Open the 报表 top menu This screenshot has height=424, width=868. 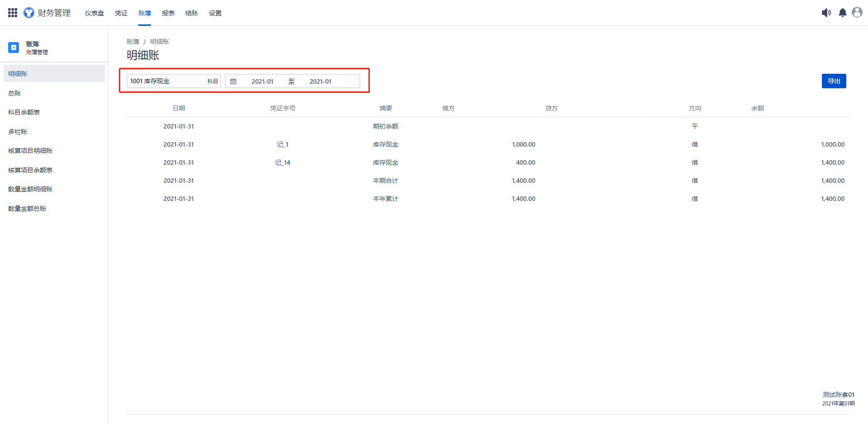168,13
